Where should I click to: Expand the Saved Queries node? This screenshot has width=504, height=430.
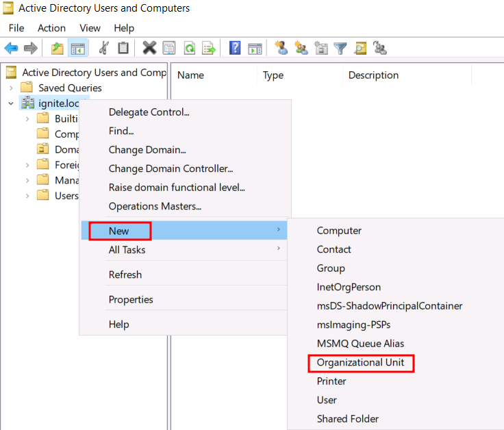(x=11, y=88)
